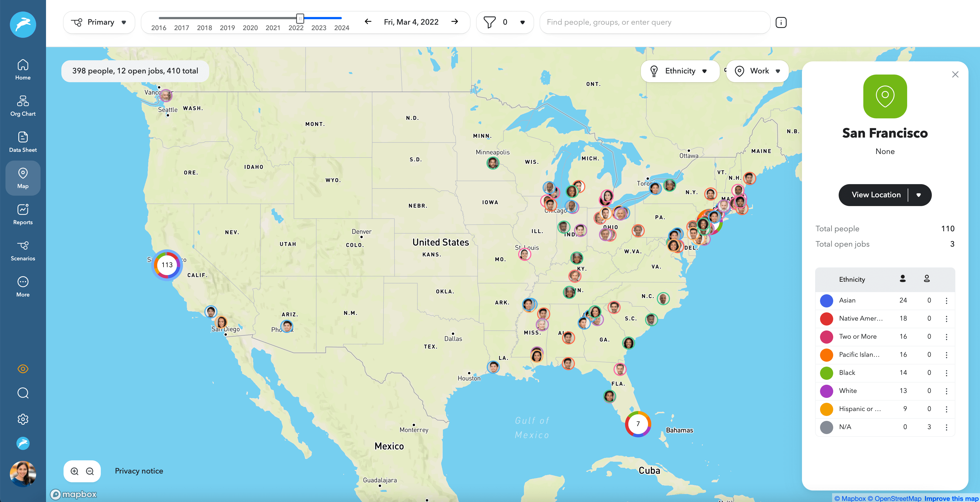
Task: Click the View Location button
Action: (x=875, y=195)
